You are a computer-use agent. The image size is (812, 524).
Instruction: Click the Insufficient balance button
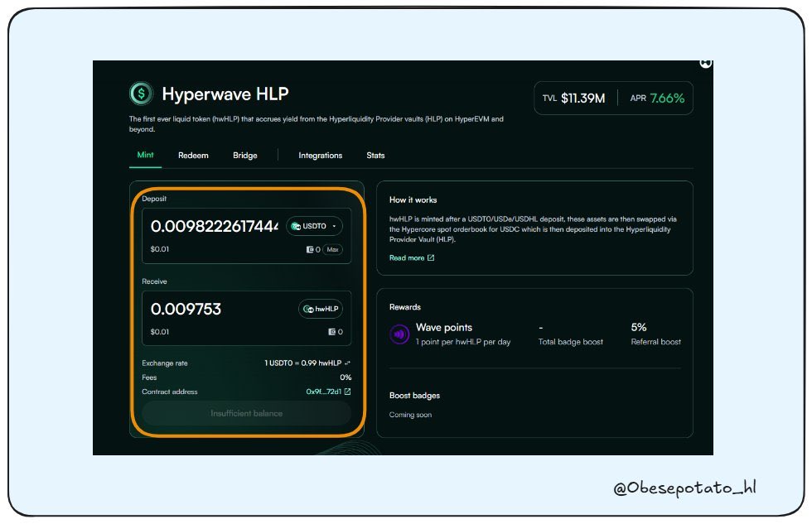click(247, 413)
